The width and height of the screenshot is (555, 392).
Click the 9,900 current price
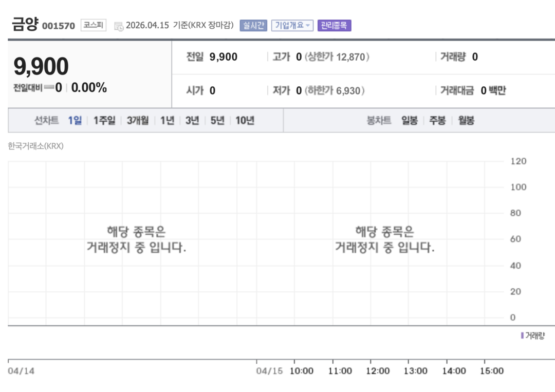point(41,67)
